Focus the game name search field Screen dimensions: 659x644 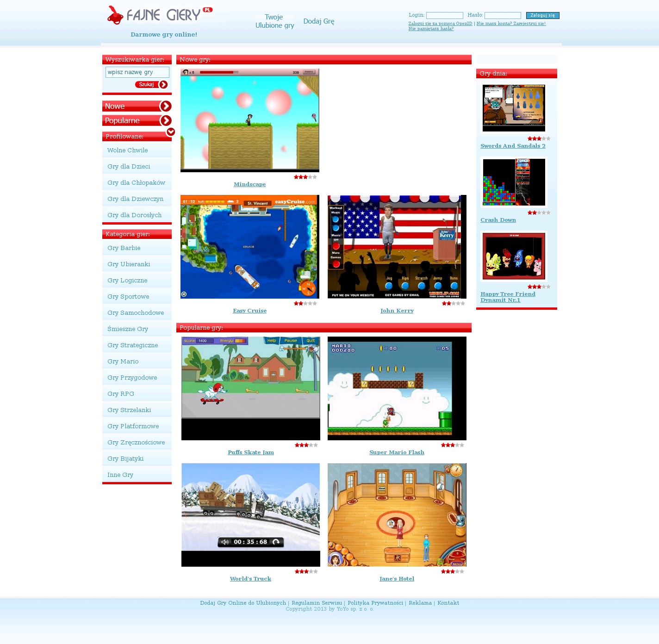click(137, 72)
